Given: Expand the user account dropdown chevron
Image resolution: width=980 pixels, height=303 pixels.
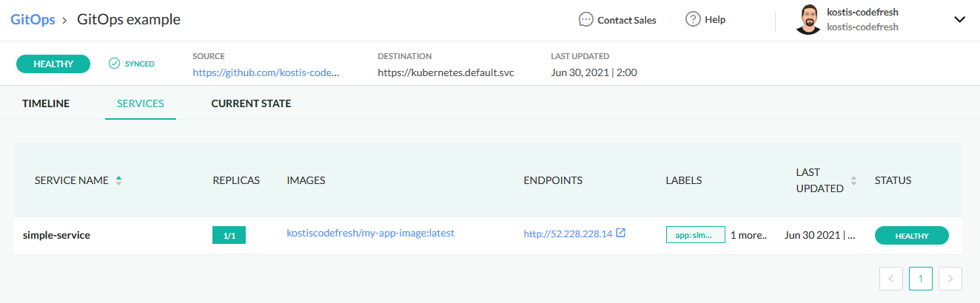Looking at the screenshot, I should coord(960,20).
